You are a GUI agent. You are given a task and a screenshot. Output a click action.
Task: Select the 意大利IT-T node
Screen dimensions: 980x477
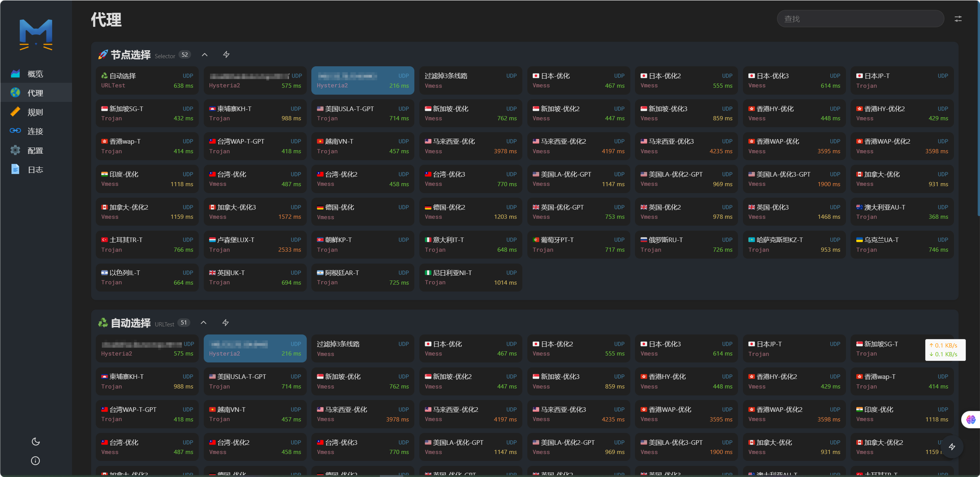(x=471, y=244)
